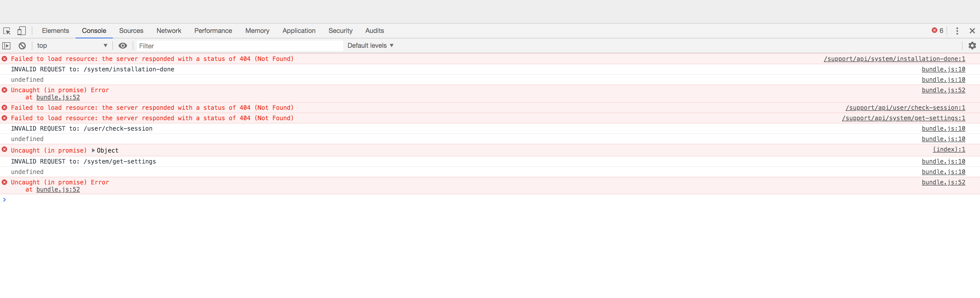
Task: Open the Performance tab
Action: [x=213, y=30]
